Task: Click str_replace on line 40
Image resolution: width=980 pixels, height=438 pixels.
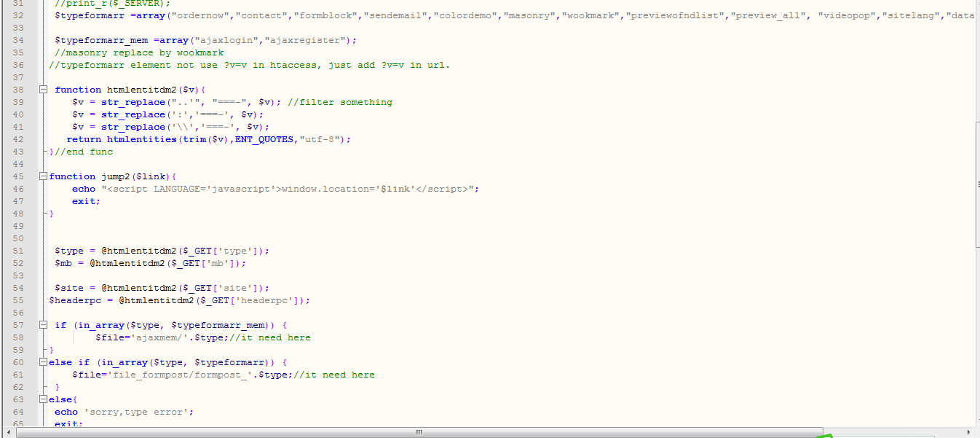Action: click(x=133, y=114)
